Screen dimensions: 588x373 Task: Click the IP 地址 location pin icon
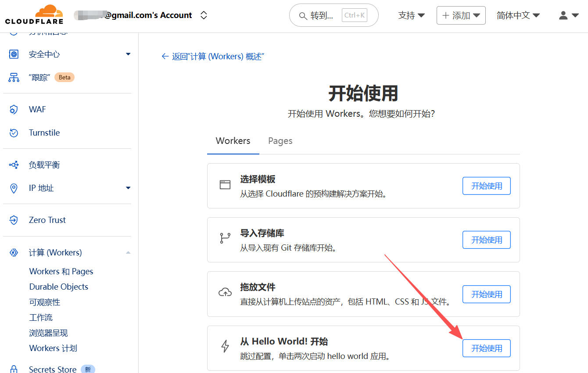(x=14, y=188)
